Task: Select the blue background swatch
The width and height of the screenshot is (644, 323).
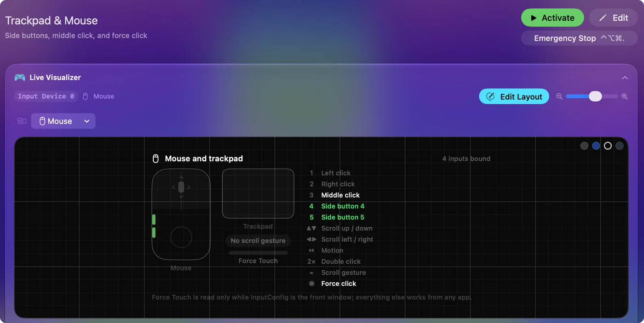Action: (596, 146)
